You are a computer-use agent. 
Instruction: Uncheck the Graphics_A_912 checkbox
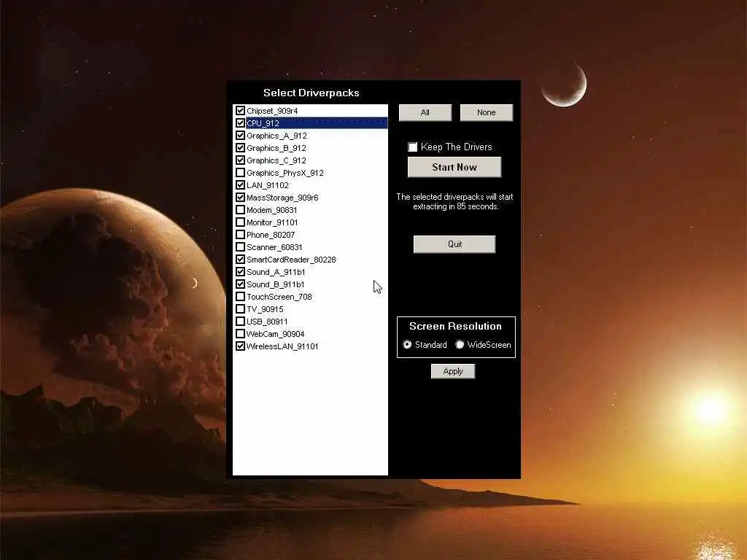240,135
